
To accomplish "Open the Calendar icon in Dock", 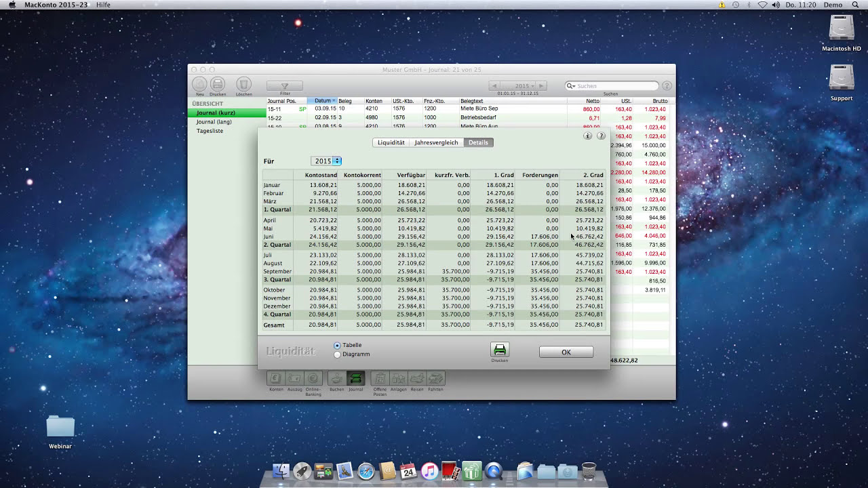I will tap(408, 471).
